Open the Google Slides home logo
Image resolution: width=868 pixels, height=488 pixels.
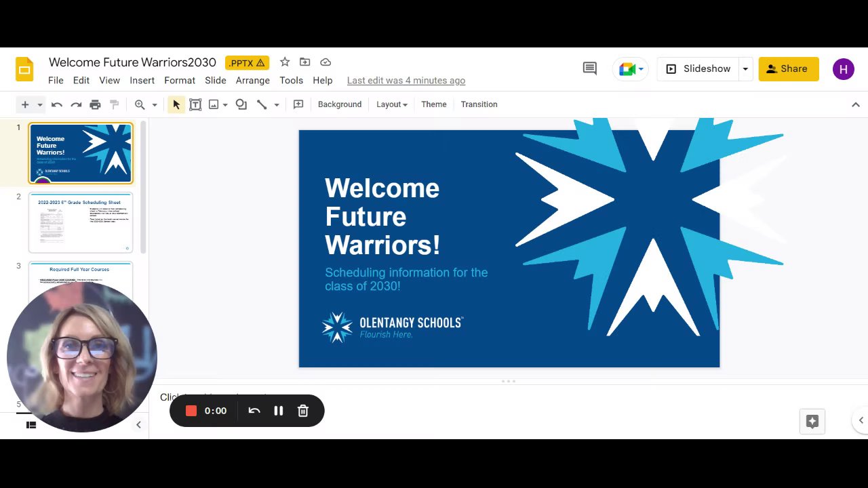coord(24,69)
